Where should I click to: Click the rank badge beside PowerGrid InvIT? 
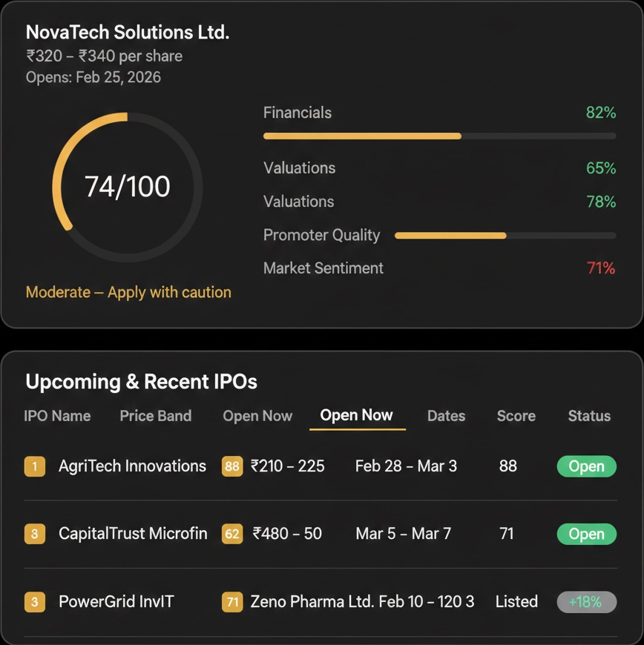point(35,602)
